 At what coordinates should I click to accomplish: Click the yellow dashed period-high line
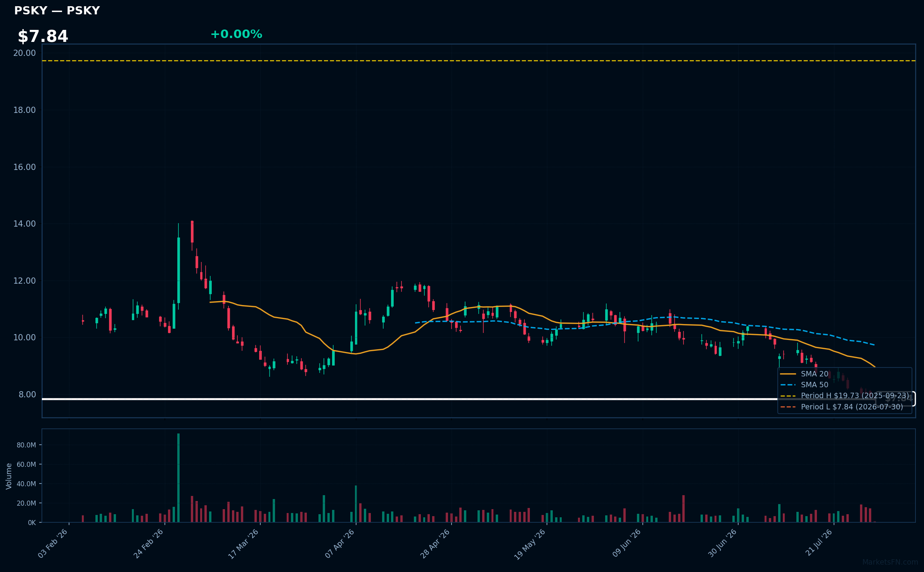coord(479,61)
